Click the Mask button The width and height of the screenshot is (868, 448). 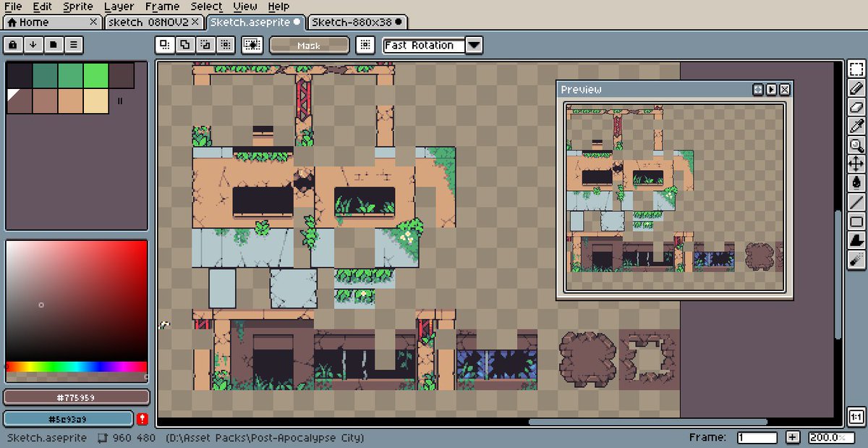[309, 46]
